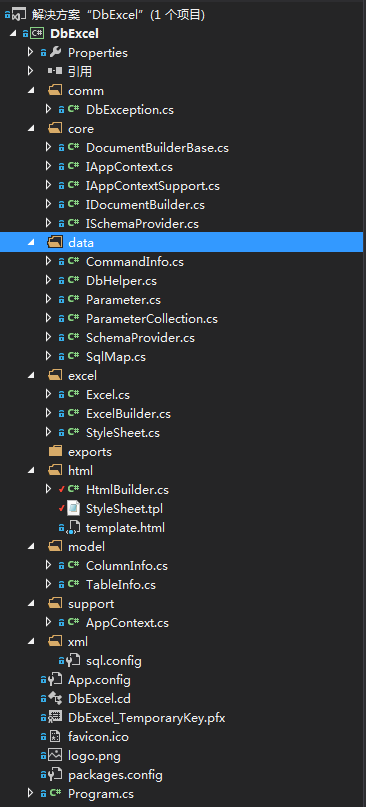Image resolution: width=366 pixels, height=807 pixels.
Task: Click the certificate icon of DbExcel_TemporaryKey.pfx
Action: point(55,717)
